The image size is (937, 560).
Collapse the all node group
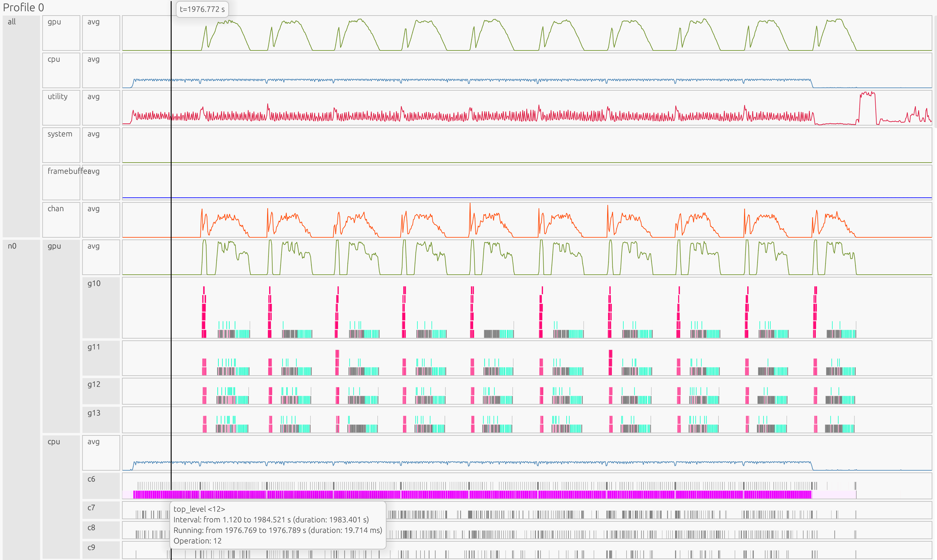tap(11, 22)
